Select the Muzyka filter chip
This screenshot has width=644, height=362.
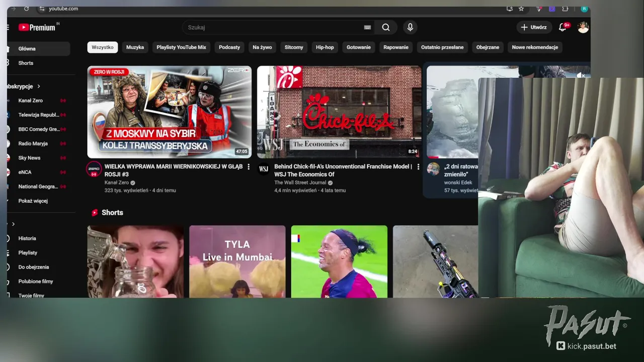tap(135, 47)
